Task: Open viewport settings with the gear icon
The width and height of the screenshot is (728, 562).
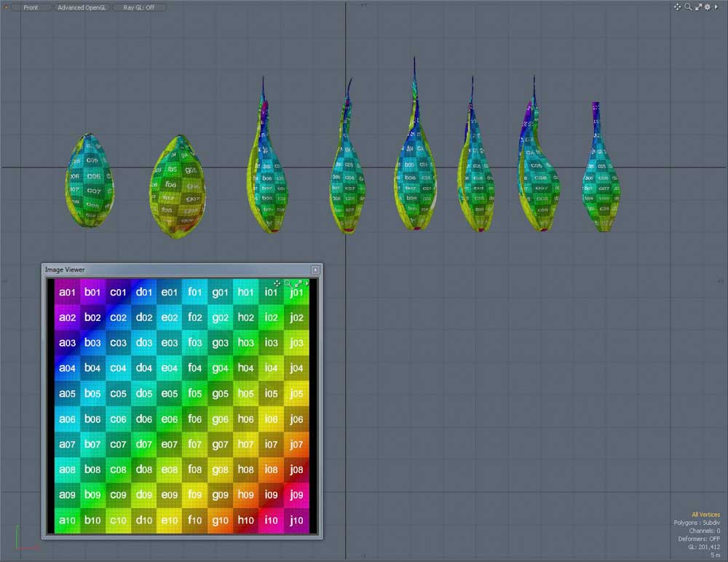Action: pyautogui.click(x=708, y=7)
